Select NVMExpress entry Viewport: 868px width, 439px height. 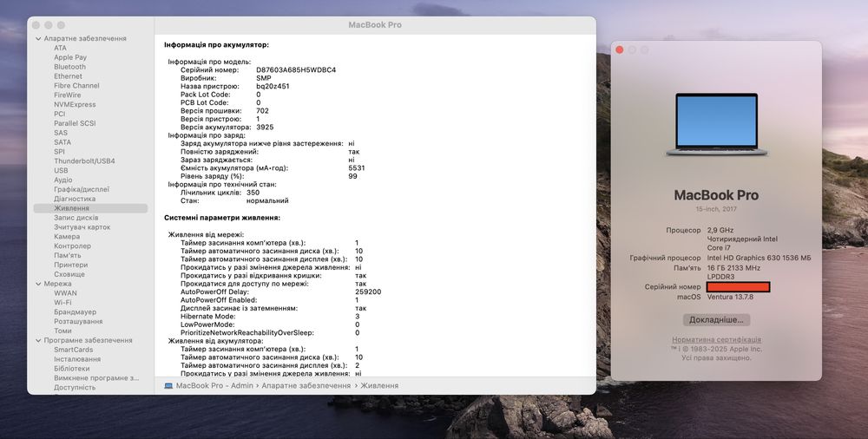pyautogui.click(x=75, y=105)
